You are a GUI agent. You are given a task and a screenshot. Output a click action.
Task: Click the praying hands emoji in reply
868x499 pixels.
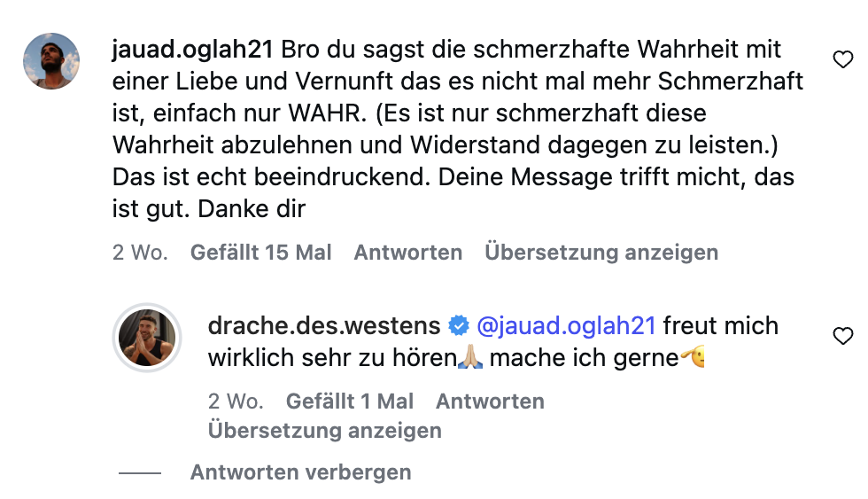[x=471, y=359]
